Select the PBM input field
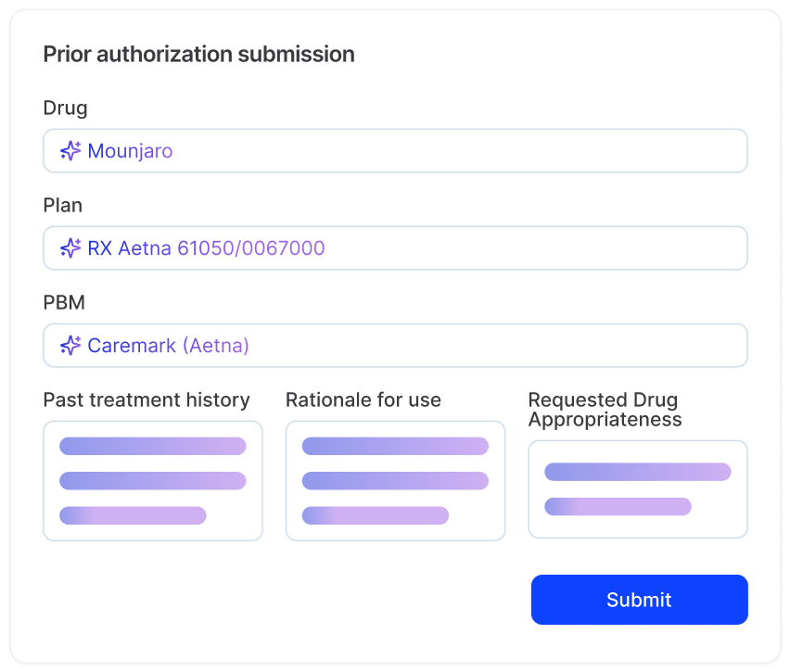The height and width of the screenshot is (672, 790). click(395, 345)
